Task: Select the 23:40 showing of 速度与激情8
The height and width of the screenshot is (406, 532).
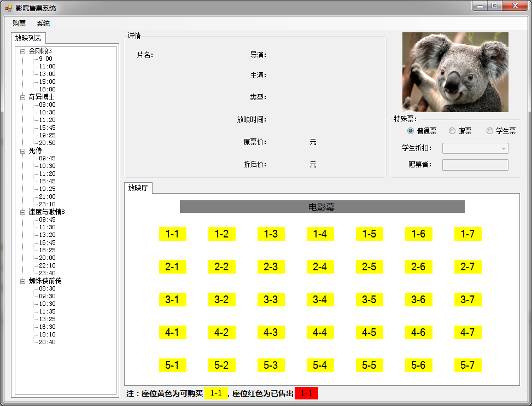Action: (47, 273)
